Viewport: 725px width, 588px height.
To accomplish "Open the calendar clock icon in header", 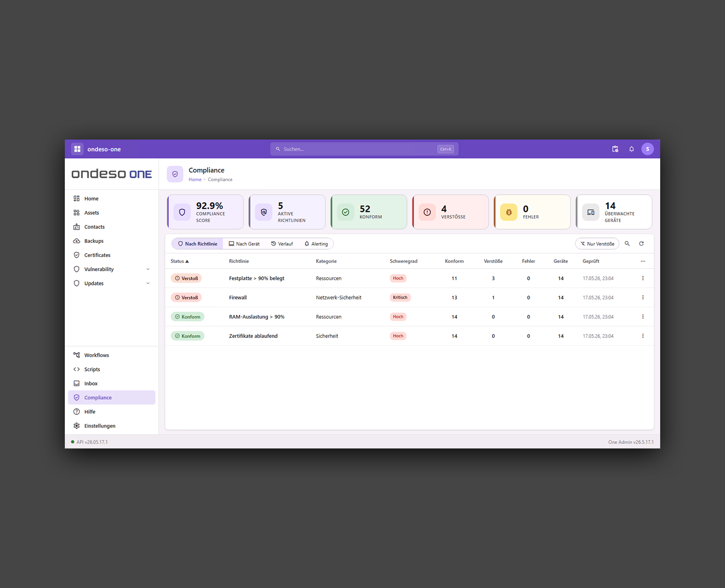I will click(x=615, y=149).
